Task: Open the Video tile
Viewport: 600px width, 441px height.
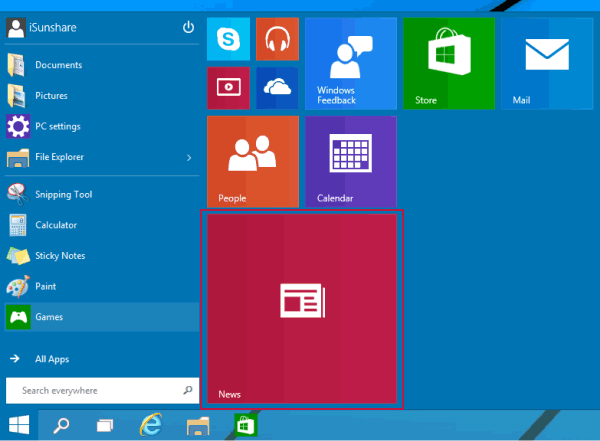Action: (x=228, y=88)
